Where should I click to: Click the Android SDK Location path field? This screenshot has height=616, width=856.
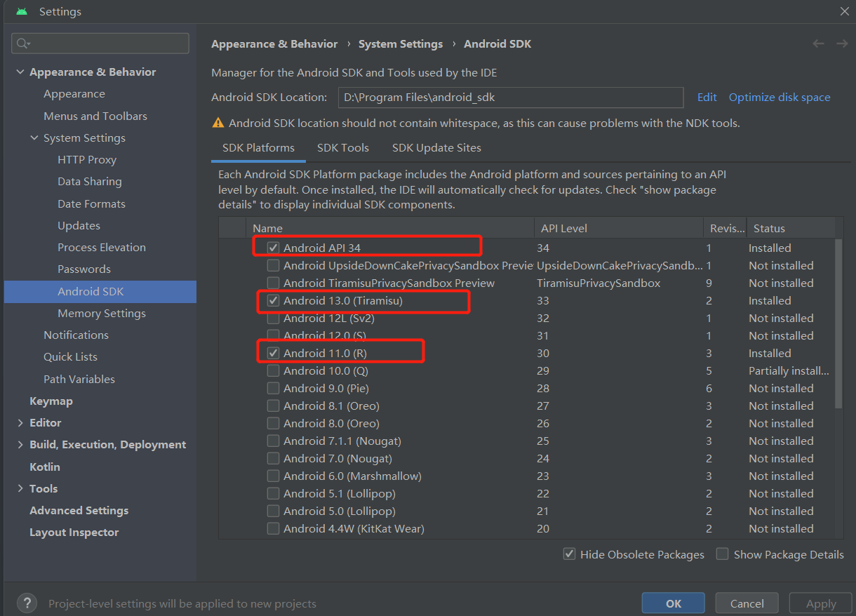click(511, 98)
